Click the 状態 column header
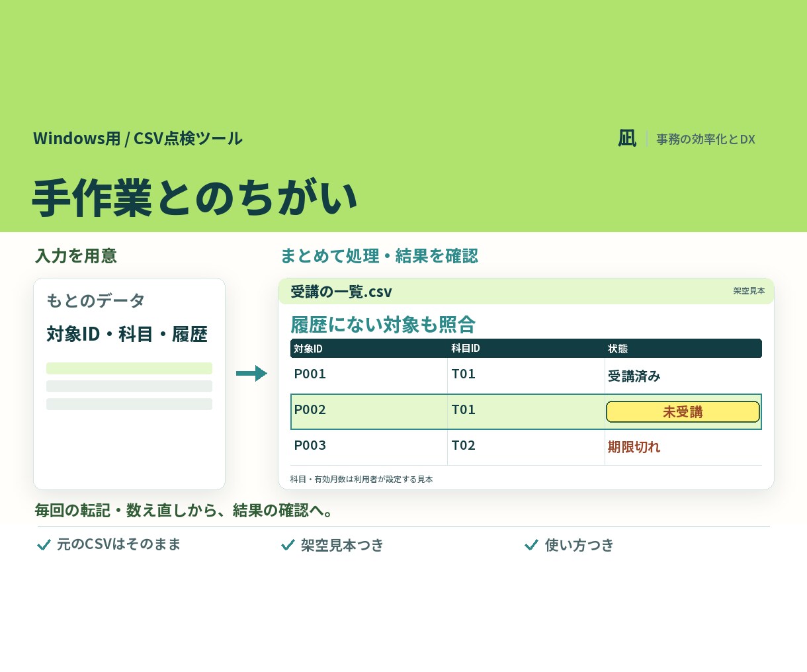 pyautogui.click(x=618, y=349)
